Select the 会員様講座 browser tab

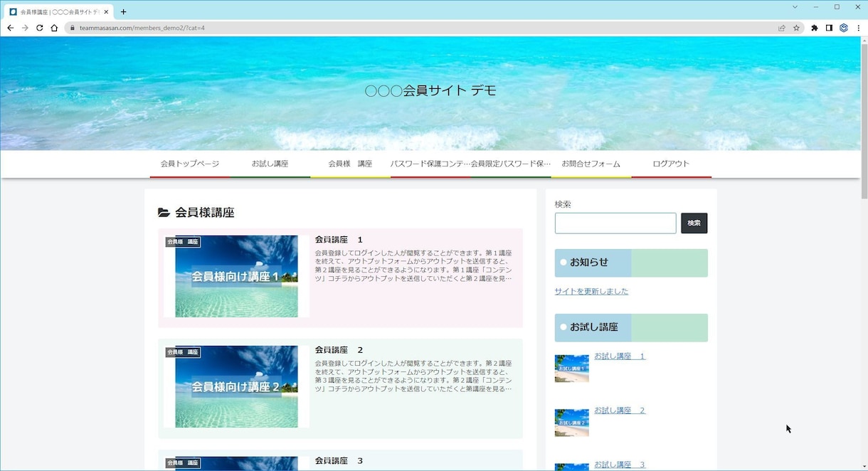(x=58, y=11)
